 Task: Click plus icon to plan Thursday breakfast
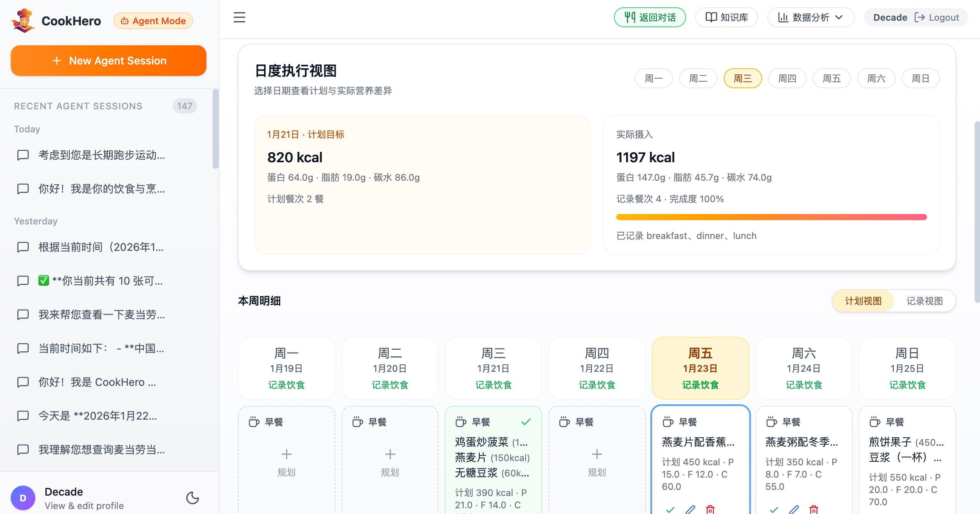coord(597,455)
